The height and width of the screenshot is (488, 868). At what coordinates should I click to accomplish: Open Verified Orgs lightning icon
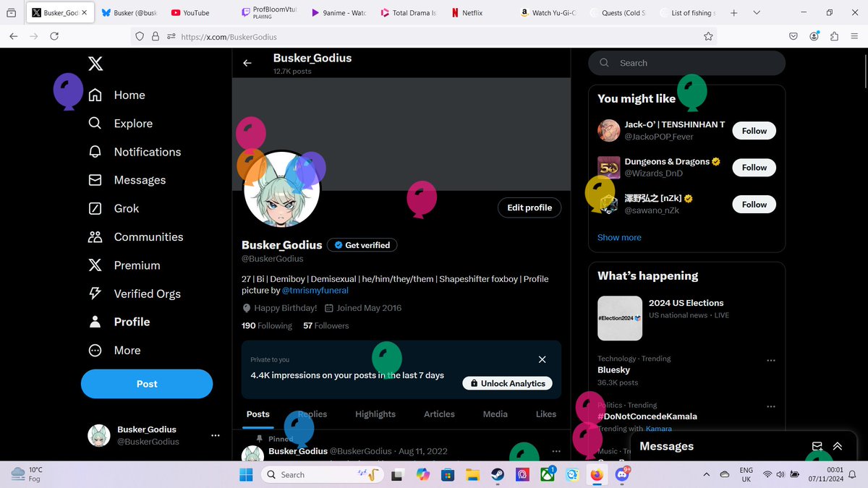[x=95, y=294]
